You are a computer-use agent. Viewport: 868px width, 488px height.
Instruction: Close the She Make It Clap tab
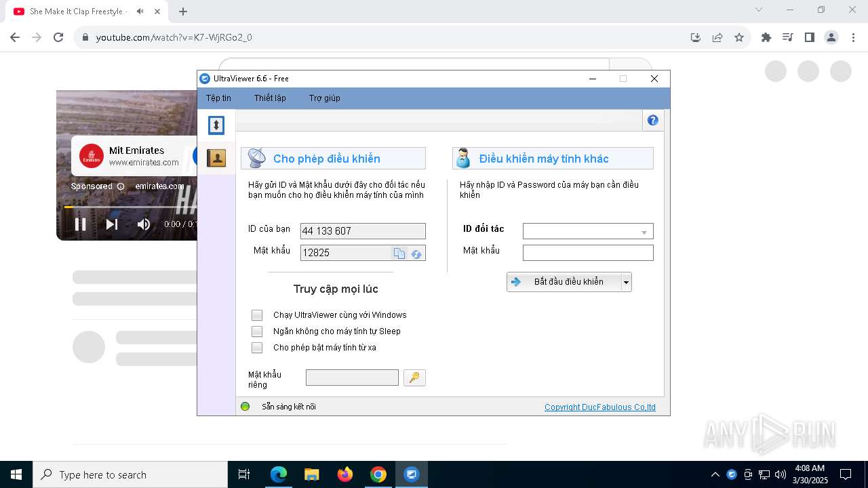pyautogui.click(x=157, y=12)
